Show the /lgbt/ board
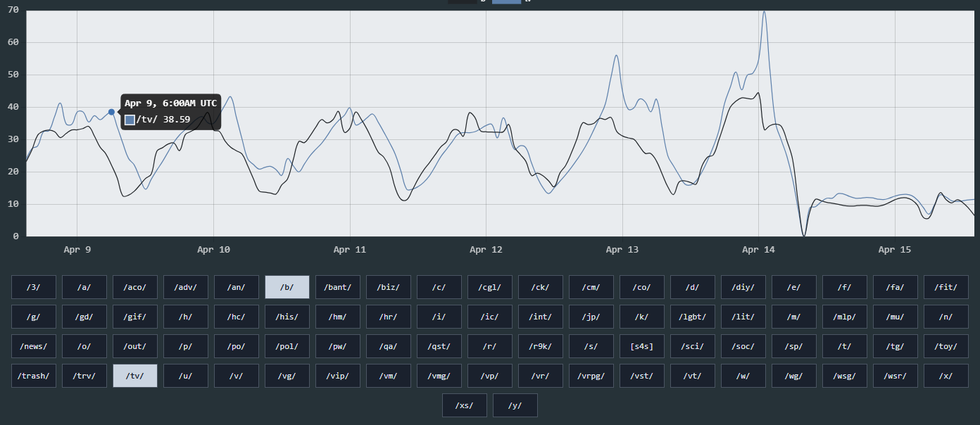This screenshot has width=980, height=425. (693, 317)
